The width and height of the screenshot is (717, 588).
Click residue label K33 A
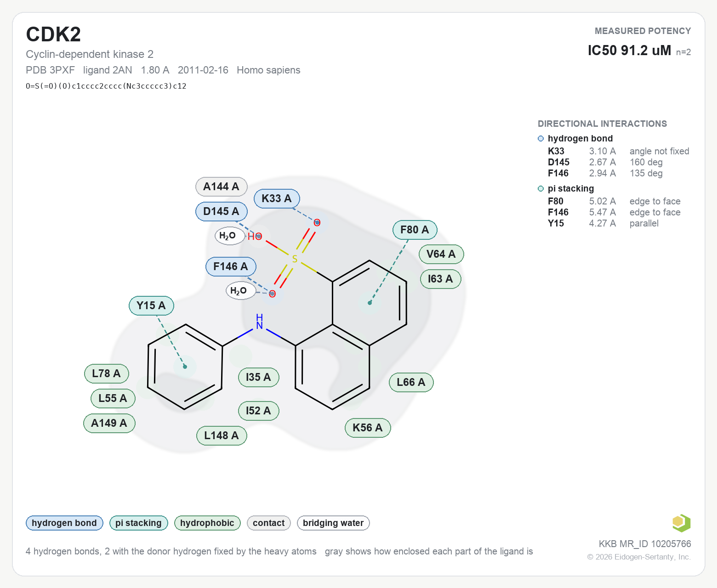(x=277, y=198)
